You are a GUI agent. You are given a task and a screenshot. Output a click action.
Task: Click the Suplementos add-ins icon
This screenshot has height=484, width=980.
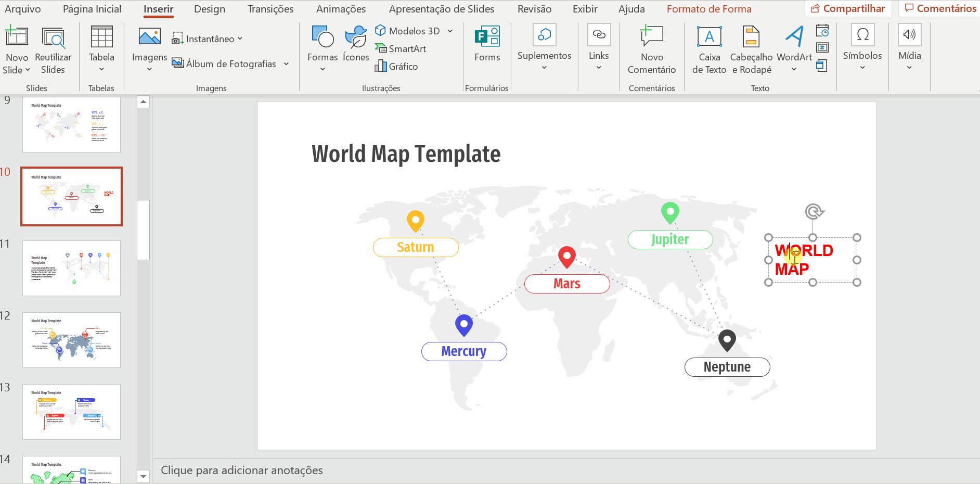pyautogui.click(x=544, y=34)
